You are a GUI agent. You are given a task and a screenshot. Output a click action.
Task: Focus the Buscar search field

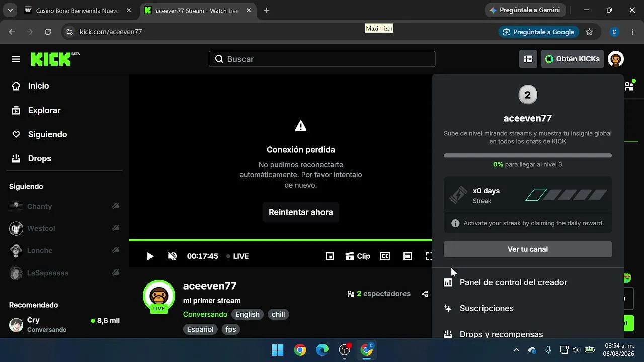[x=322, y=59]
